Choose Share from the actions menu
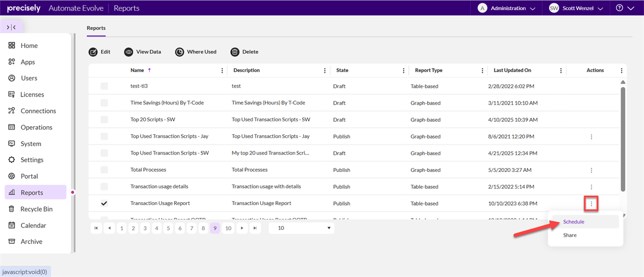 (x=570, y=235)
